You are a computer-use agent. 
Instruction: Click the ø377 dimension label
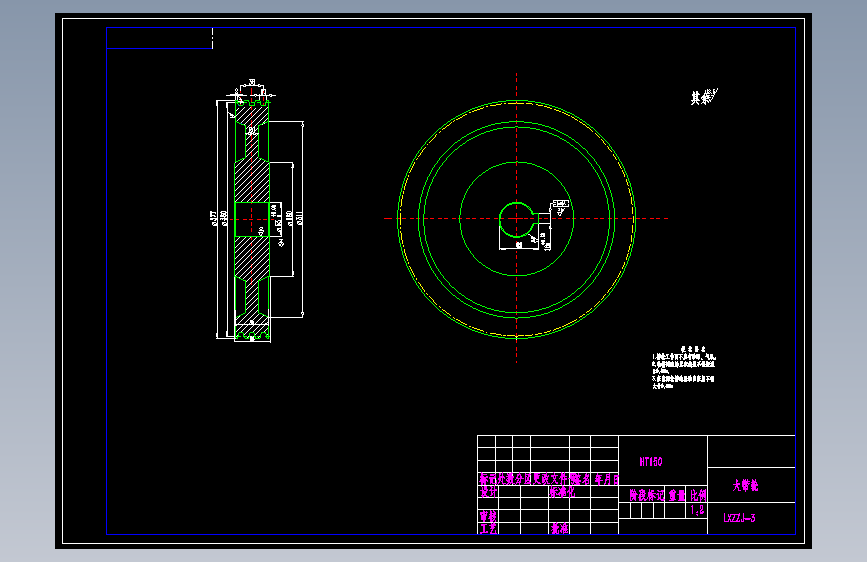coord(213,218)
